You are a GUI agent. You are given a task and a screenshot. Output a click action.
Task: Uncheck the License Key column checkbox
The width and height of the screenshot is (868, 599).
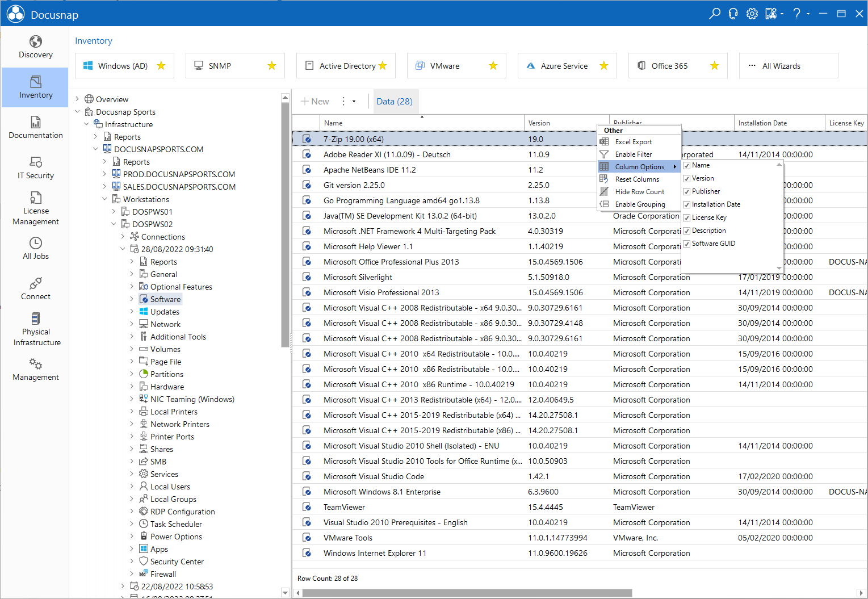click(686, 218)
